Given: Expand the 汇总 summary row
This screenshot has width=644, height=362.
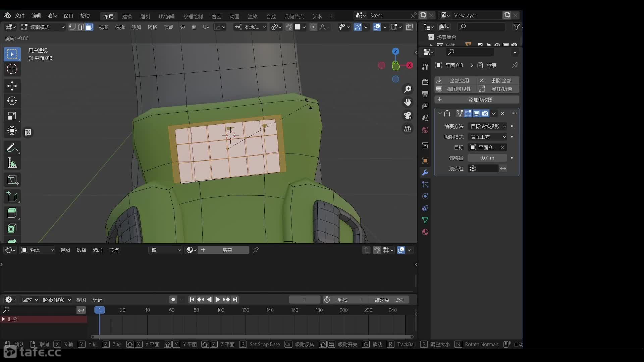Looking at the screenshot, I should pos(4,319).
